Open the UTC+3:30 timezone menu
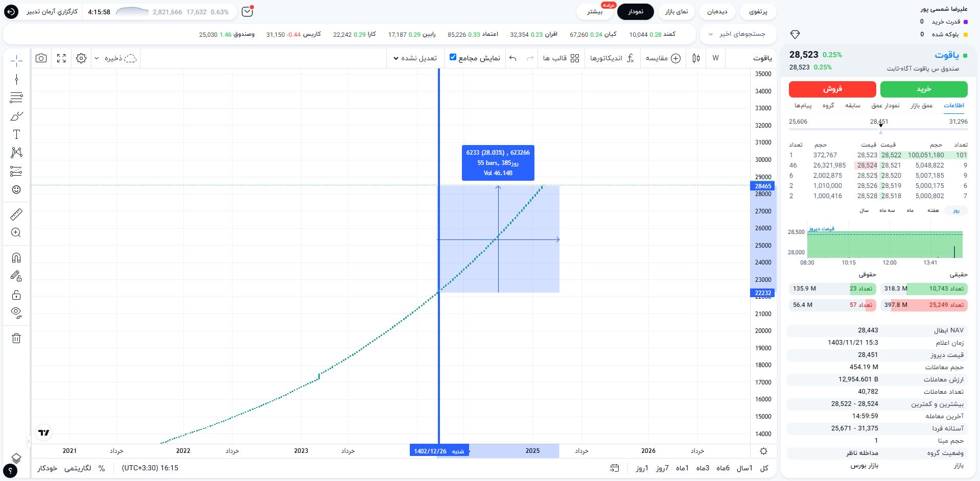This screenshot has height=481, width=980. [x=150, y=468]
